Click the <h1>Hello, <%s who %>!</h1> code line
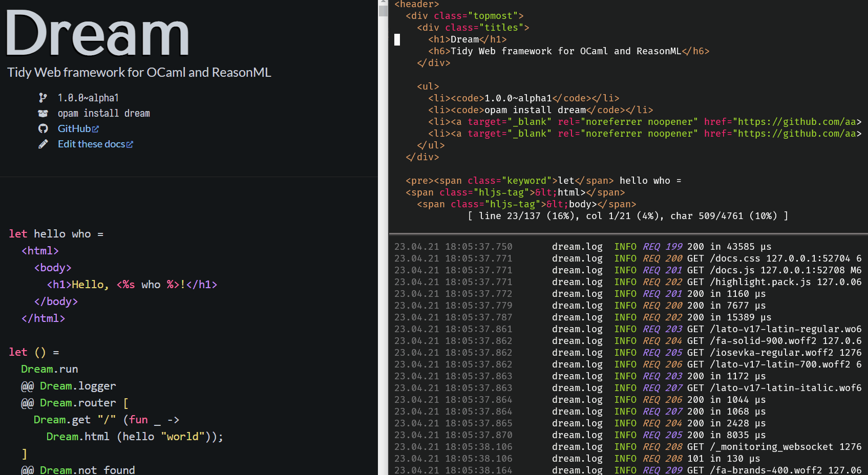This screenshot has width=868, height=475. coord(132,285)
